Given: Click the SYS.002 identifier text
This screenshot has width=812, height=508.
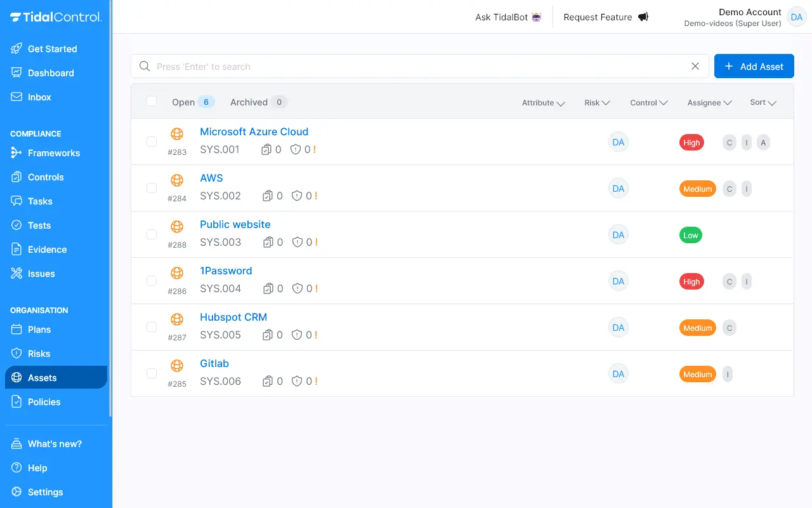Looking at the screenshot, I should point(220,196).
